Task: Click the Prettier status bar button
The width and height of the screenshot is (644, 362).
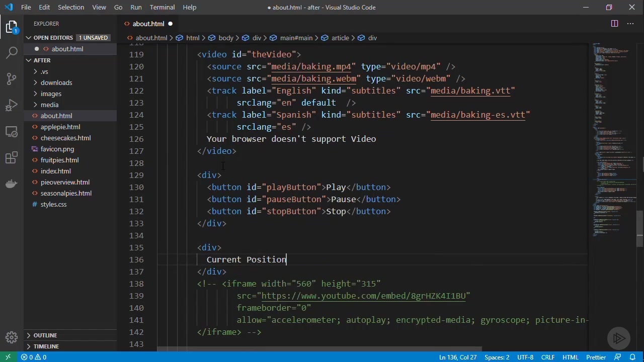Action: point(596,357)
